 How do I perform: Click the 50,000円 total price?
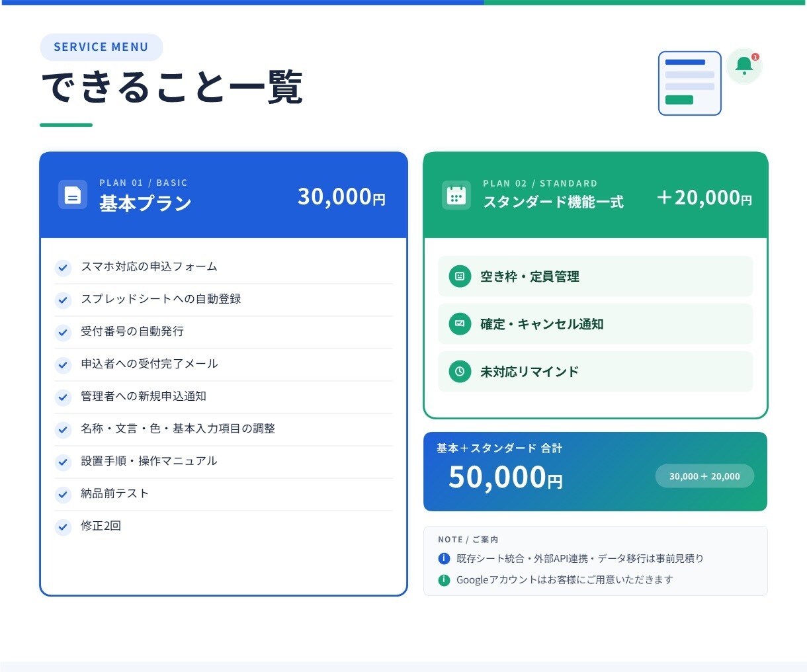tap(505, 477)
